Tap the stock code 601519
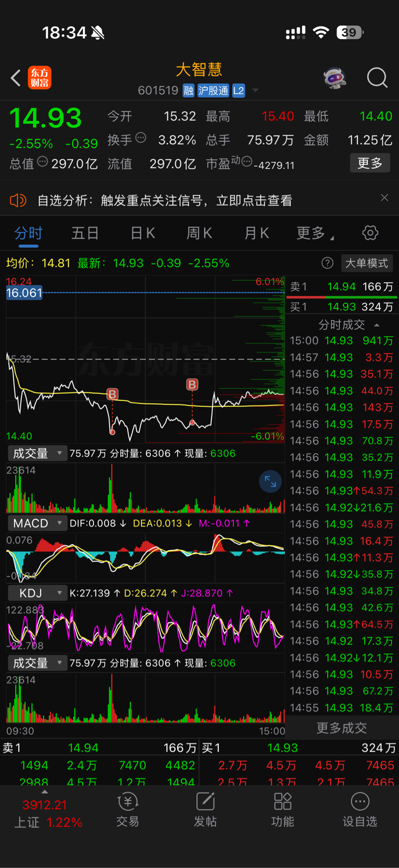Viewport: 399px width, 868px height. [158, 90]
